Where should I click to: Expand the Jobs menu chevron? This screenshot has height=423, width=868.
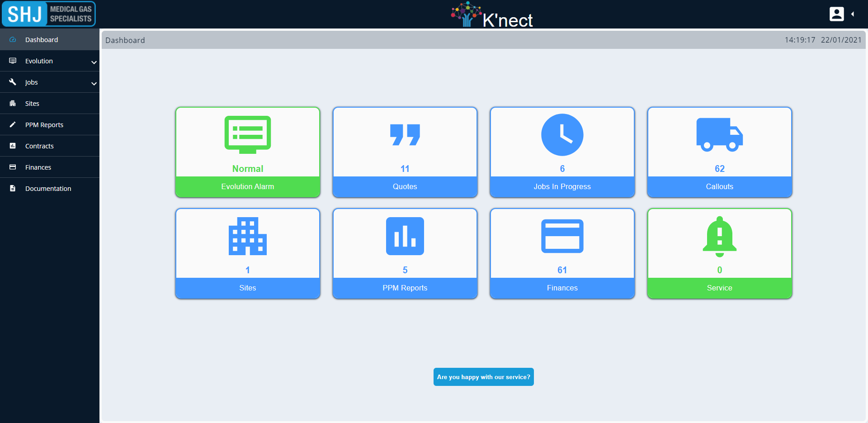pyautogui.click(x=94, y=84)
